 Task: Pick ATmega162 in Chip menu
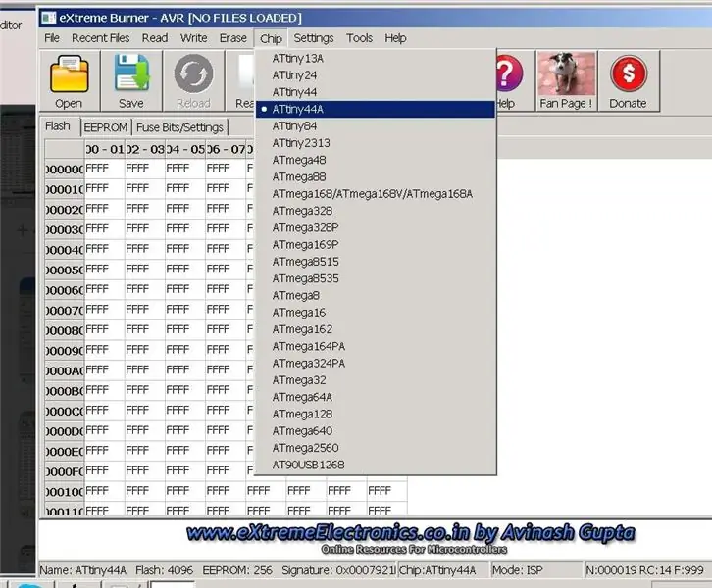(x=376, y=329)
